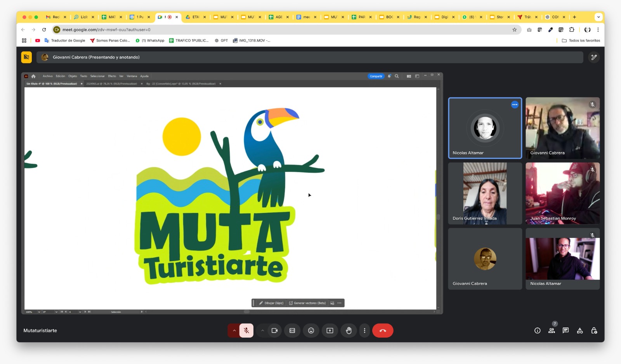
Task: Open the YouTube bookmark icon
Action: (x=38, y=40)
